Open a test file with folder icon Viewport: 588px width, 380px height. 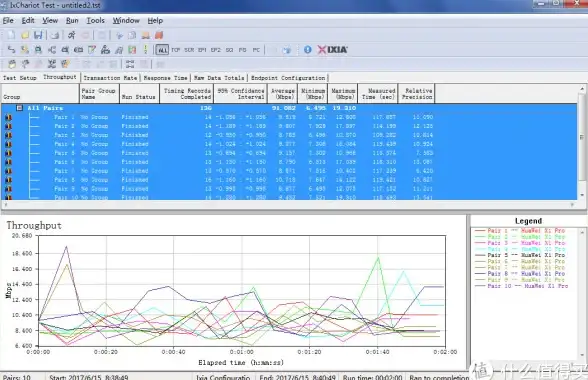coord(25,35)
